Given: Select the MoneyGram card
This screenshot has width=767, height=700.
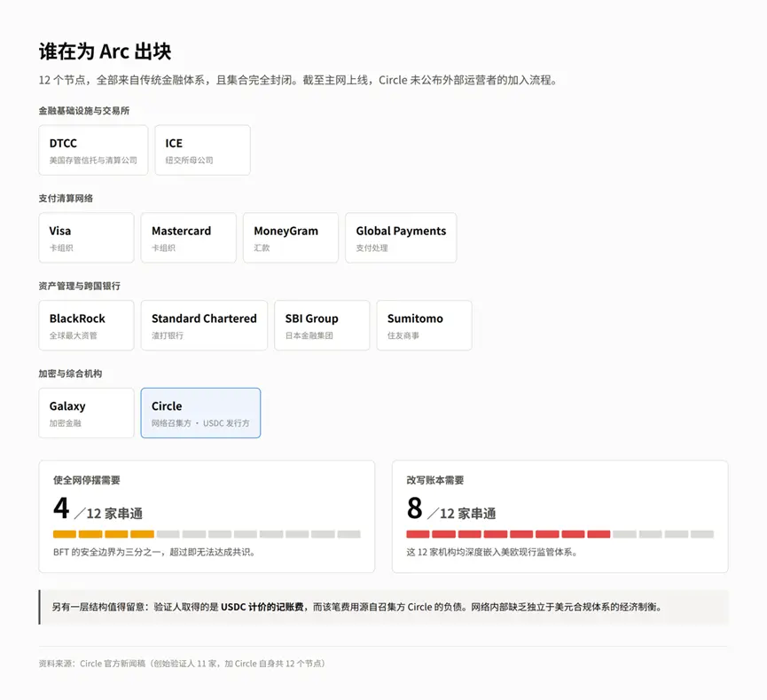Looking at the screenshot, I should pyautogui.click(x=291, y=238).
